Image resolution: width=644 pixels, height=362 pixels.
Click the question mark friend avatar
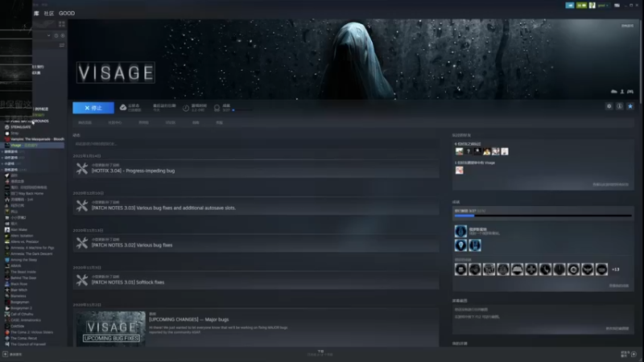[x=469, y=151]
